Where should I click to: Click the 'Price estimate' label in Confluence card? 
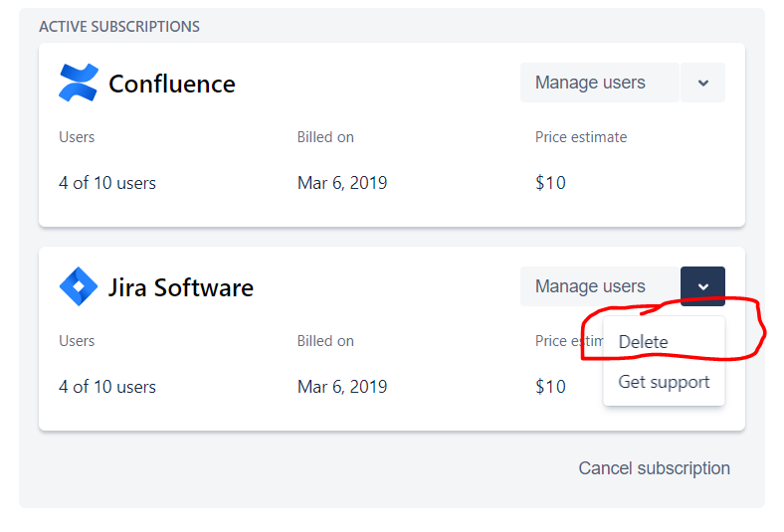pos(581,137)
